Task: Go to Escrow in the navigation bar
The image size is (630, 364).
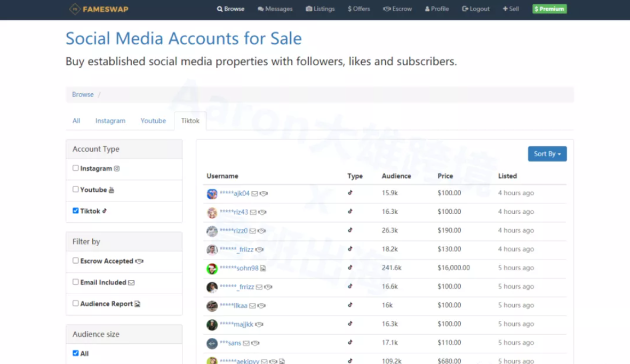Action: tap(397, 9)
